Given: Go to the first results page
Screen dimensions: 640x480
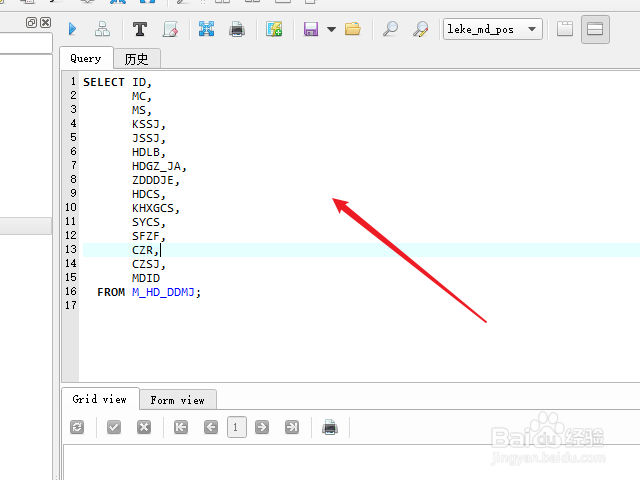Looking at the screenshot, I should [181, 427].
